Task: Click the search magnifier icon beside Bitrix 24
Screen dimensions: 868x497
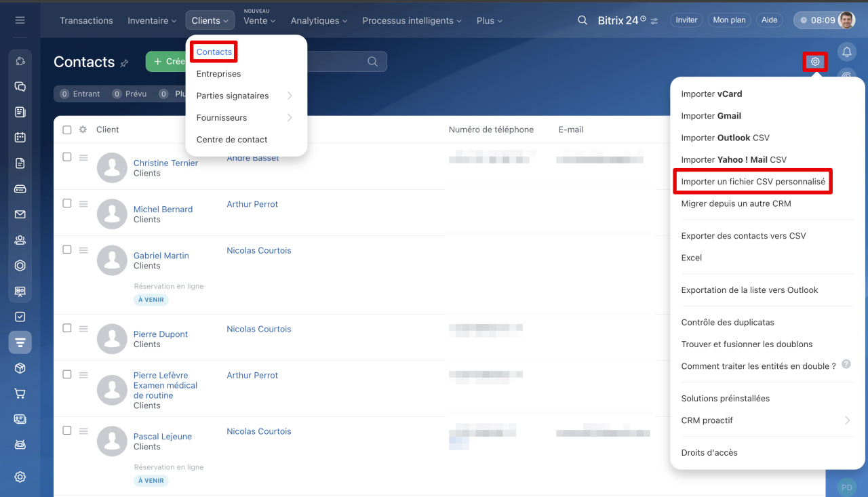Action: click(582, 20)
